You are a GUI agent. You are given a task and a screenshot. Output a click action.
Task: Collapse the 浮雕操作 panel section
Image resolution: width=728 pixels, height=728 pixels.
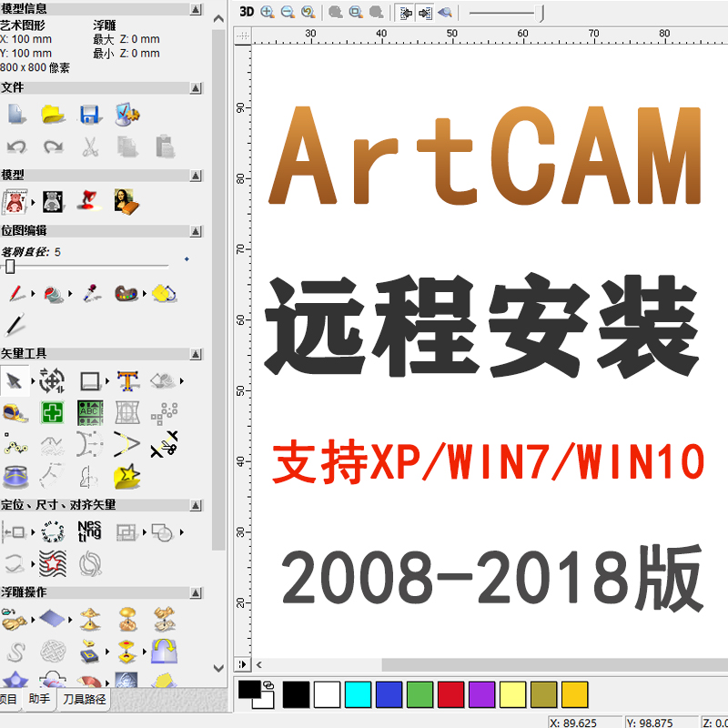pos(196,592)
